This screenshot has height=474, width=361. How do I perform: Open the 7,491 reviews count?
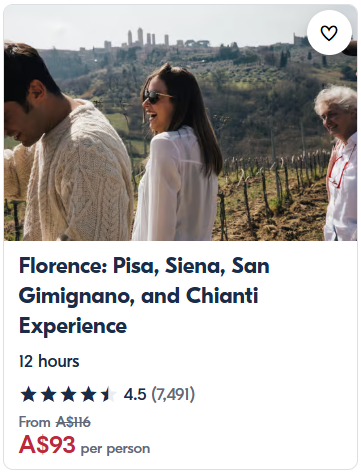coord(173,394)
